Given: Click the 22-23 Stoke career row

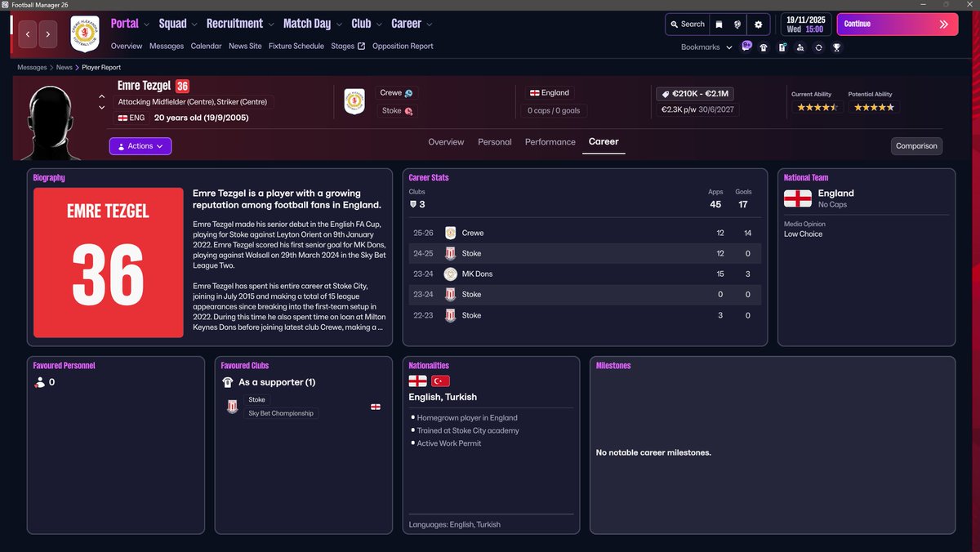Looking at the screenshot, I should point(585,315).
